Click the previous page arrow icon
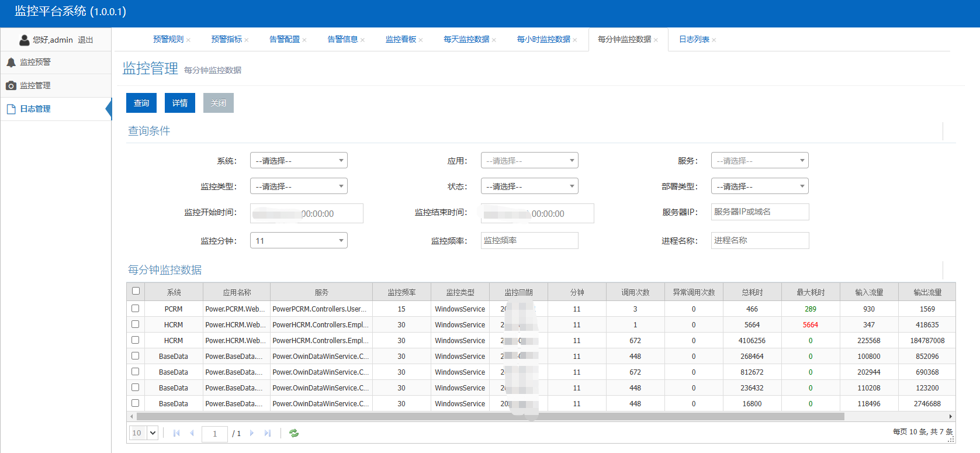 [192, 433]
